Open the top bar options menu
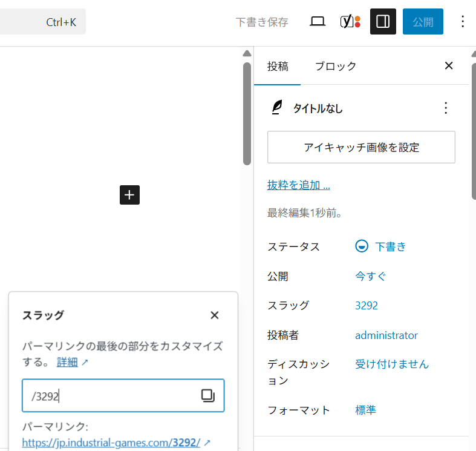 coord(463,22)
